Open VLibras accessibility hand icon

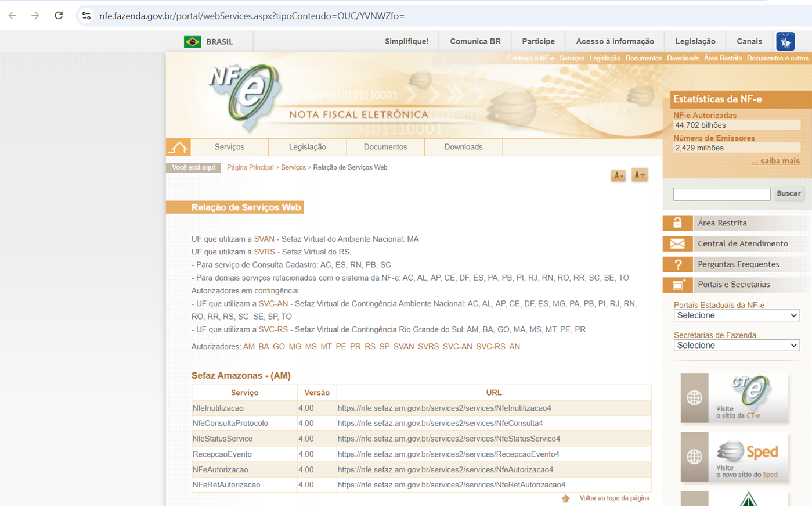point(785,41)
